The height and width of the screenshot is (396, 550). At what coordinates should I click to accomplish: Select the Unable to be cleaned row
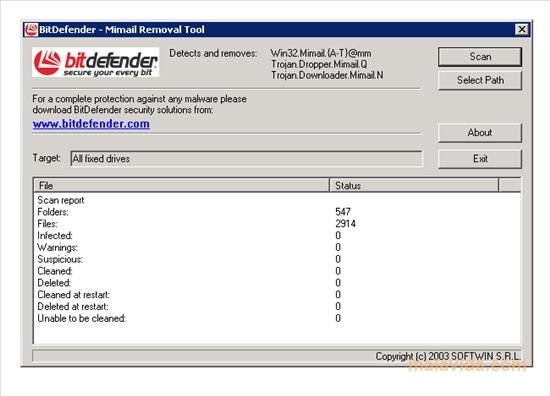(277, 318)
